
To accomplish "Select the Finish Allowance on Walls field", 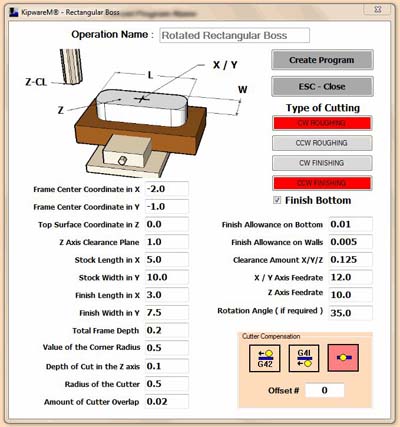I will click(350, 242).
